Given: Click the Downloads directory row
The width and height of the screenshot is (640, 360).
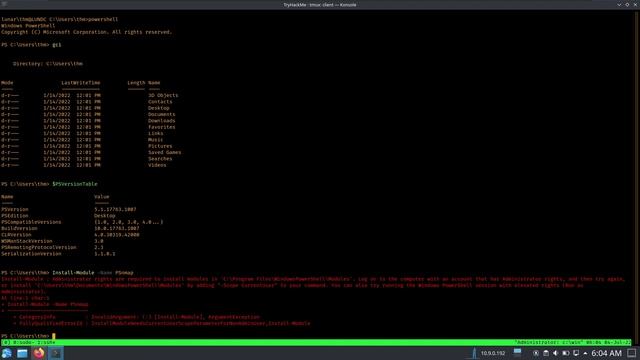Looking at the screenshot, I should (88, 121).
